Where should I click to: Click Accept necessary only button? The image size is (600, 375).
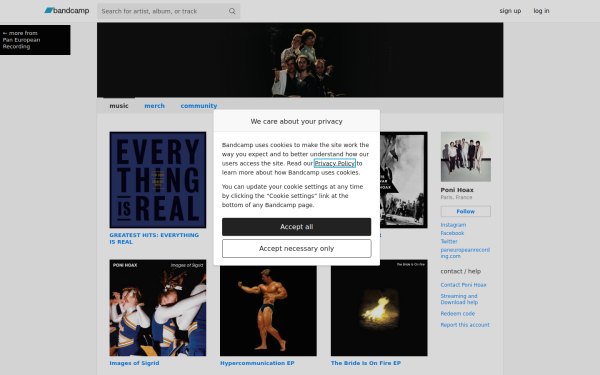click(297, 249)
